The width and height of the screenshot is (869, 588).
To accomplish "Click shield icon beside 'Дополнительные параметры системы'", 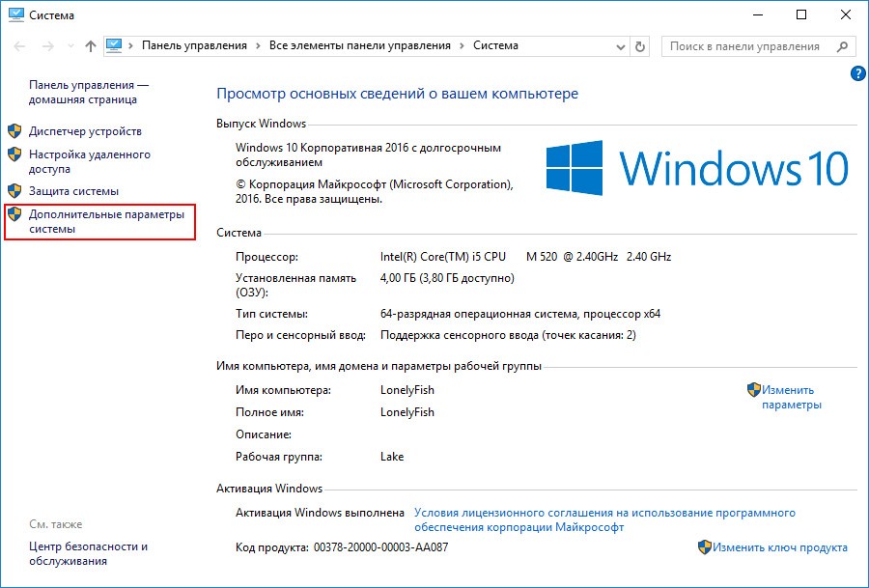I will [14, 214].
